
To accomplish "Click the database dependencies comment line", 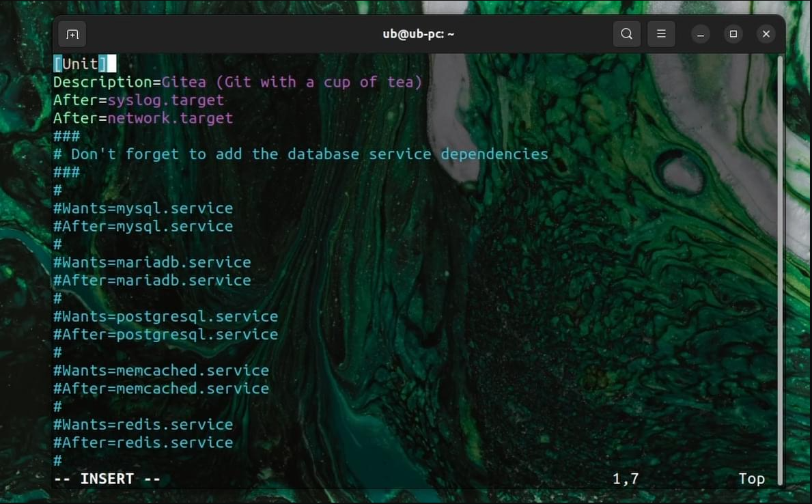I will click(300, 154).
